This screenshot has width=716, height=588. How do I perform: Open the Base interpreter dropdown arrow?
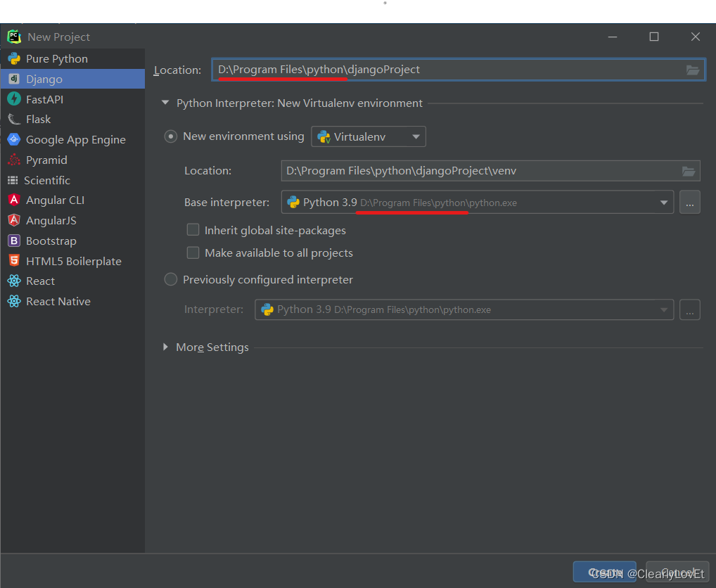tap(664, 203)
